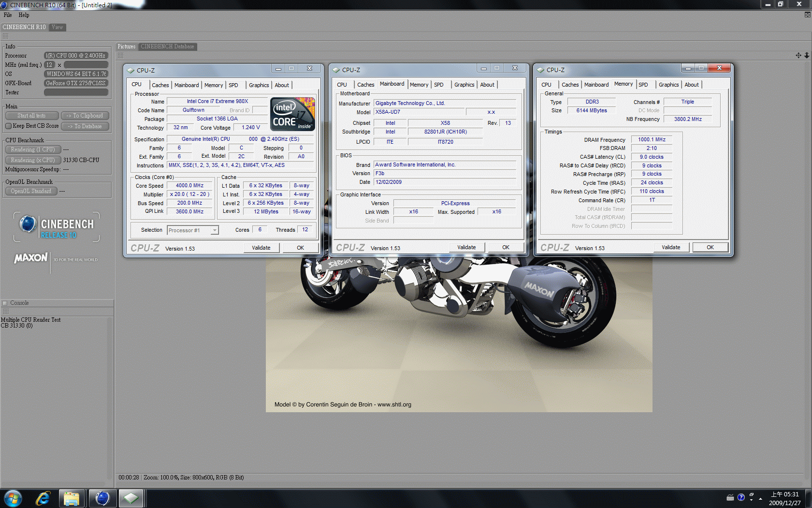Click To Clipboard button
Screen dimensions: 812x508
click(85, 116)
